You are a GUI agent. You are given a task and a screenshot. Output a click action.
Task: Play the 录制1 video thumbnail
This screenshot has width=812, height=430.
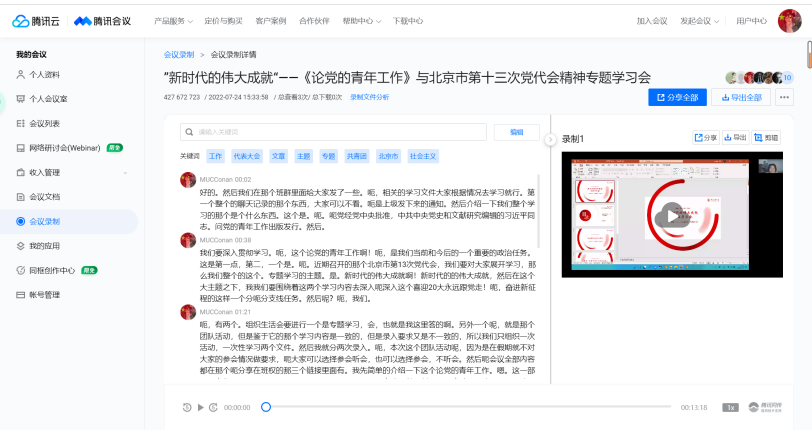[x=667, y=215]
